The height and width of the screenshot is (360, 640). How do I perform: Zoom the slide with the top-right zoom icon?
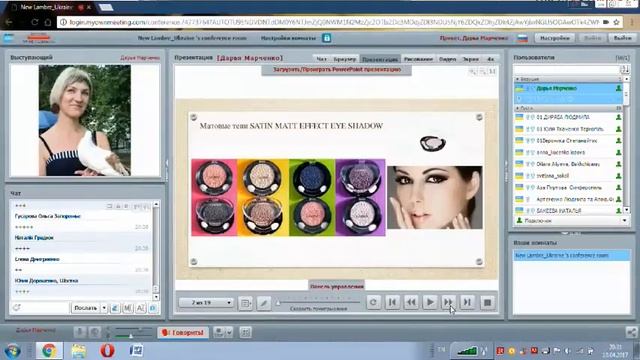click(473, 71)
